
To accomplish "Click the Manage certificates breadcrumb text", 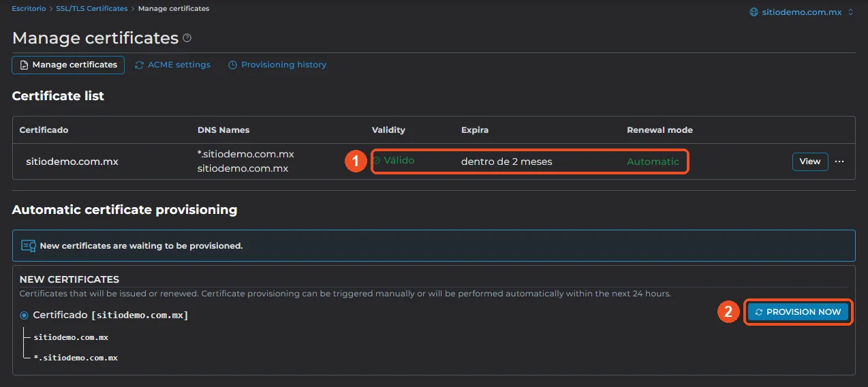I will coord(174,9).
